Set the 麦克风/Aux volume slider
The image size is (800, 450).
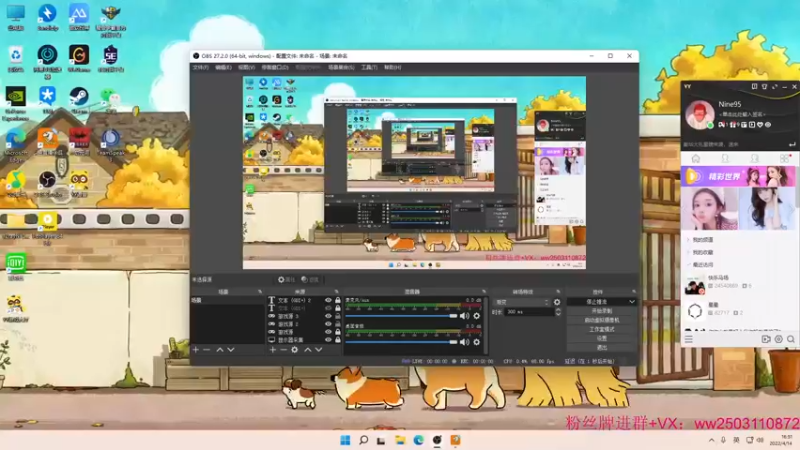click(x=402, y=316)
